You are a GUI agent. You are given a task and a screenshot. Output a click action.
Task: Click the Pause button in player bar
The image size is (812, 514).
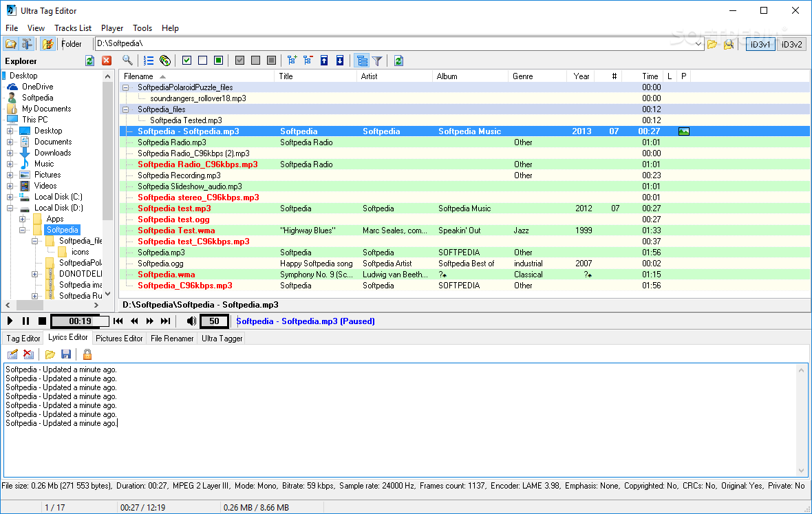click(26, 321)
